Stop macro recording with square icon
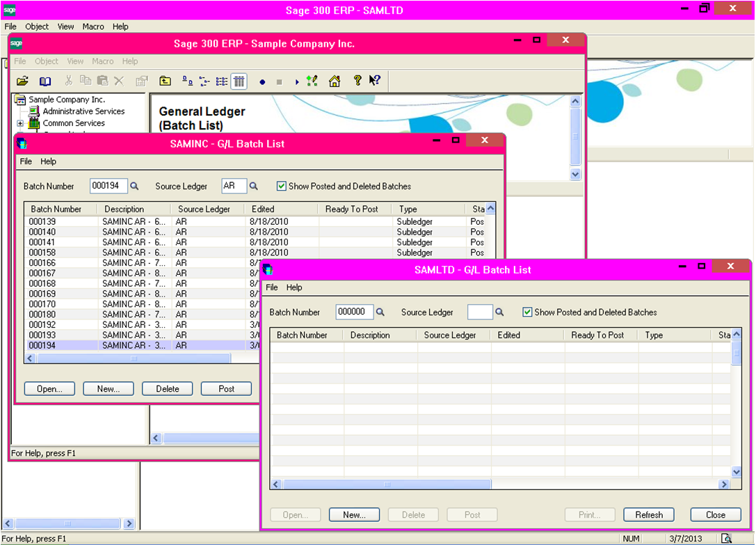The height and width of the screenshot is (545, 756). pos(279,82)
